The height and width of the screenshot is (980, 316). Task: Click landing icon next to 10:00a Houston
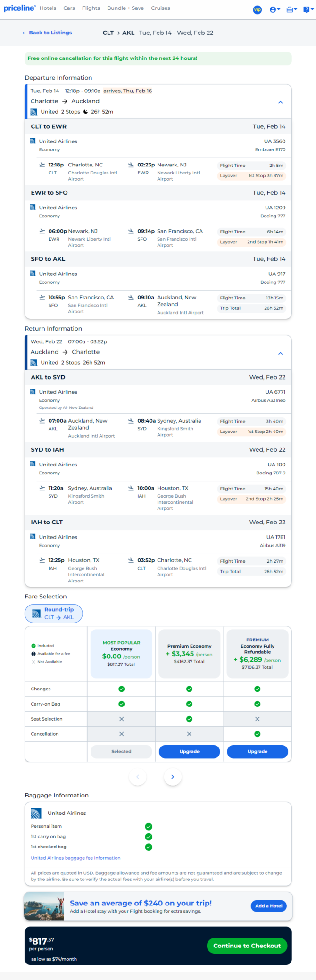pyautogui.click(x=131, y=488)
